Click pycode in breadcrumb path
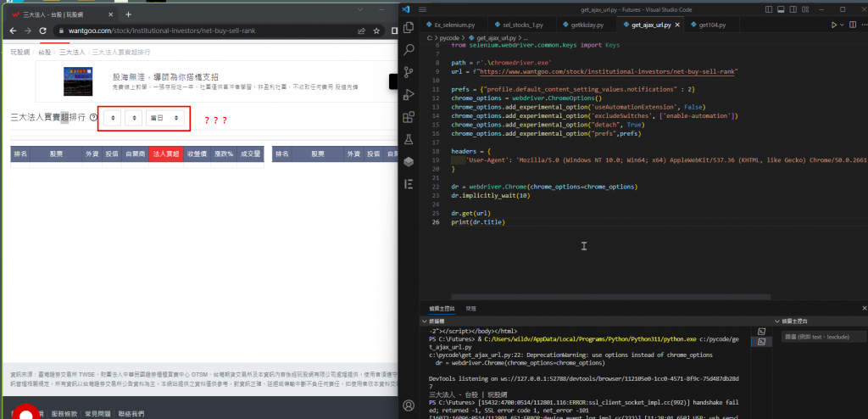 (x=448, y=37)
